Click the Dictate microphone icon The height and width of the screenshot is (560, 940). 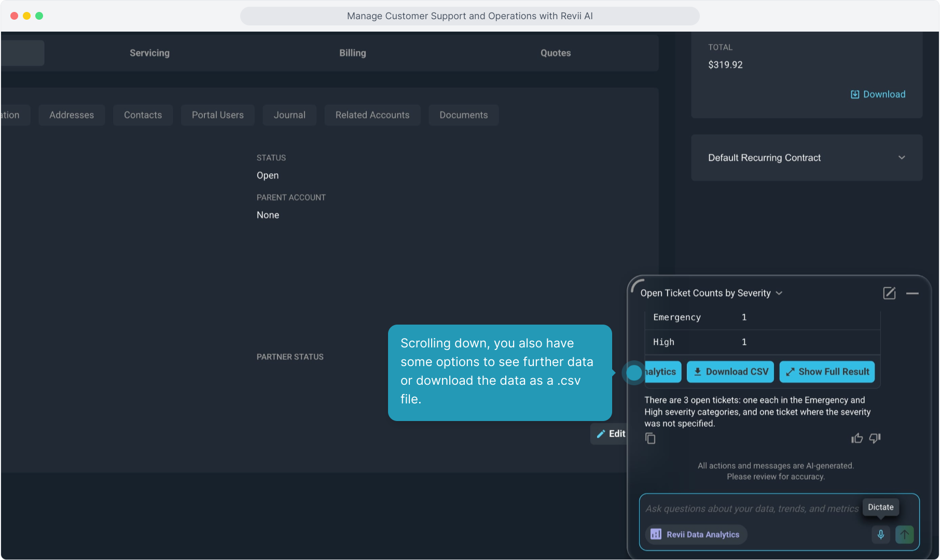pyautogui.click(x=881, y=534)
